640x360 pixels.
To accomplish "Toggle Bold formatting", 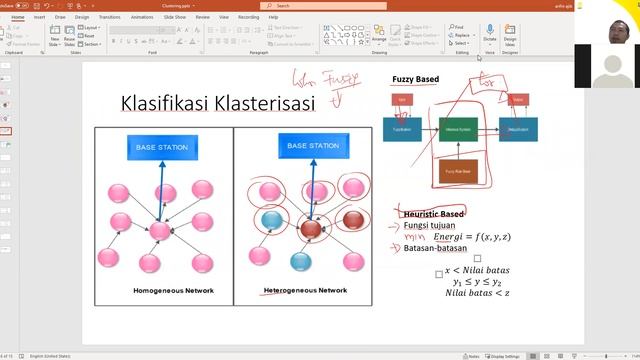I will point(113,41).
